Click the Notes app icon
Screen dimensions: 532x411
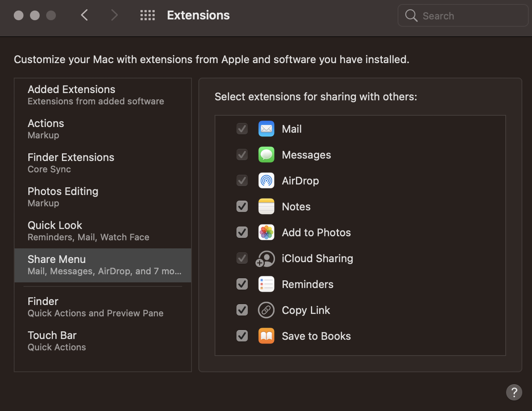tap(266, 206)
